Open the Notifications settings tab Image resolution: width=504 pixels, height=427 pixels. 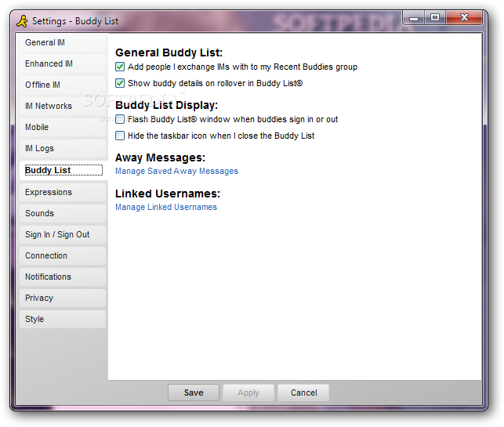[x=63, y=277]
